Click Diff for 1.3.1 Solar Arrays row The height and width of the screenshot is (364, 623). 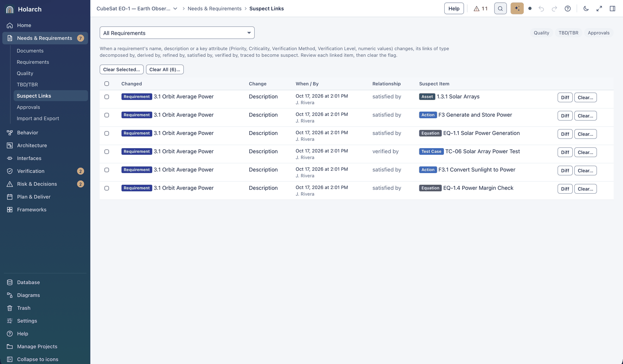point(565,98)
